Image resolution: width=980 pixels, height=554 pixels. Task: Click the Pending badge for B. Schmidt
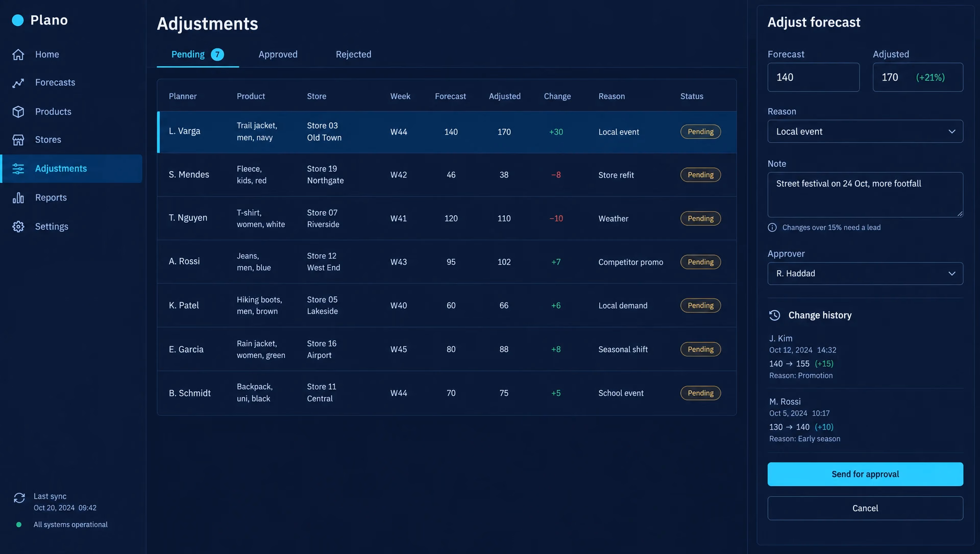700,393
